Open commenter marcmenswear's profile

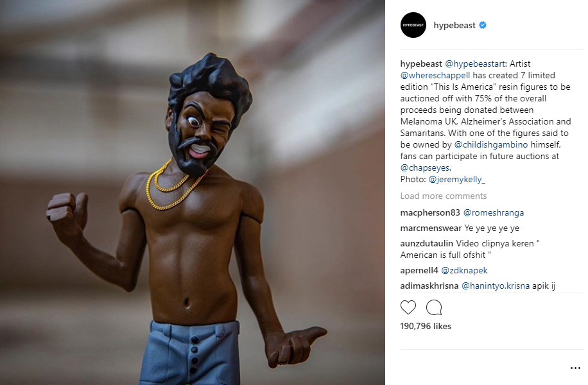pyautogui.click(x=431, y=228)
